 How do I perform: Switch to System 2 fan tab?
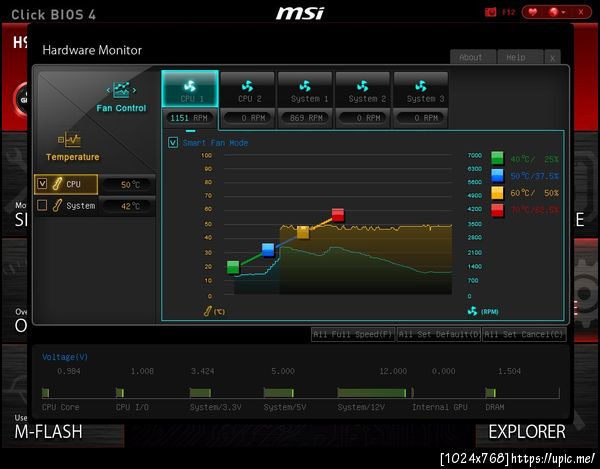coord(363,89)
